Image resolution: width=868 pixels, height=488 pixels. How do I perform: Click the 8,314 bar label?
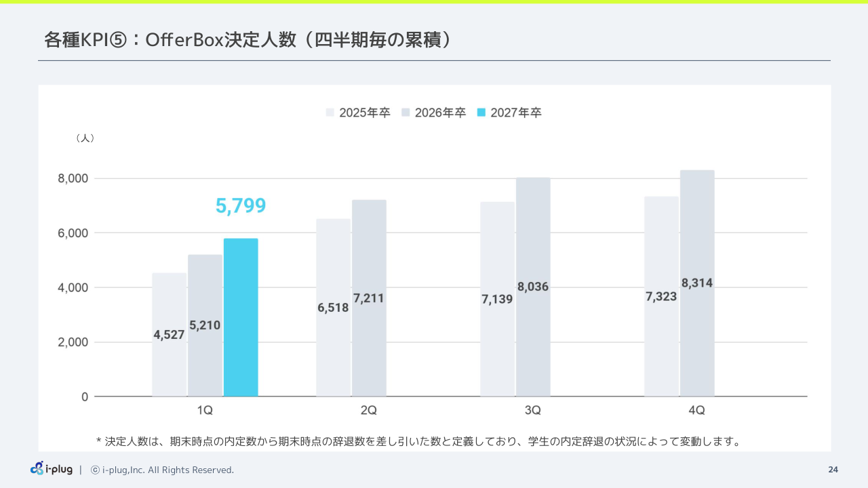coord(697,283)
